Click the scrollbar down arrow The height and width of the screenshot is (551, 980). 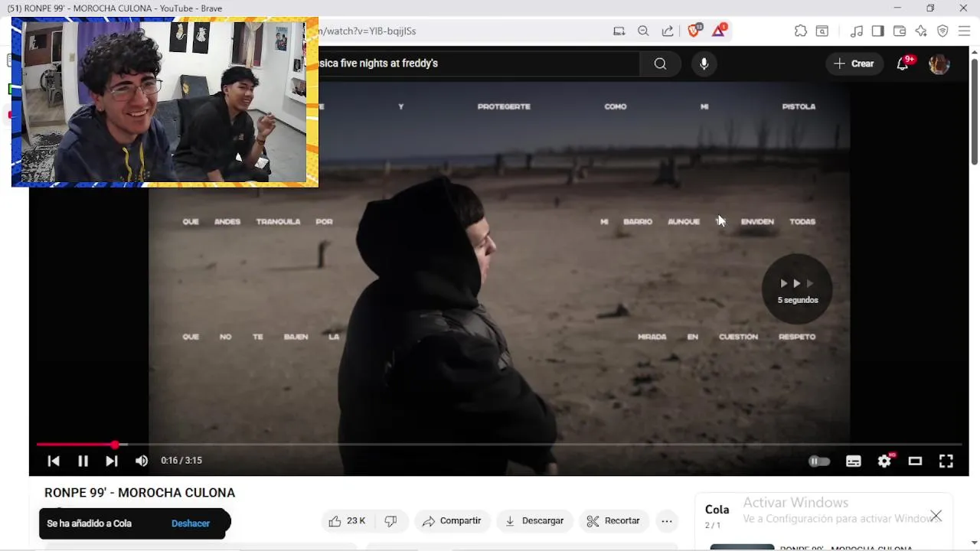click(x=974, y=544)
